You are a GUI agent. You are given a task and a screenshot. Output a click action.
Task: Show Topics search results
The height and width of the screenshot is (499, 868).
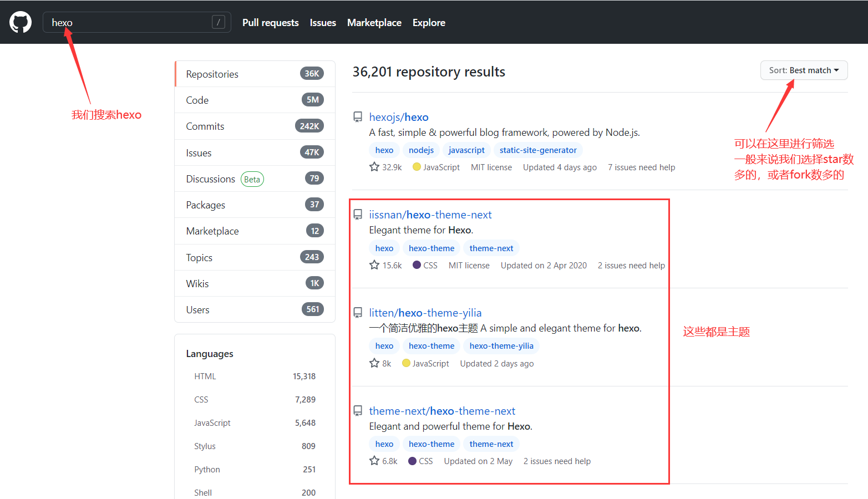pyautogui.click(x=255, y=257)
